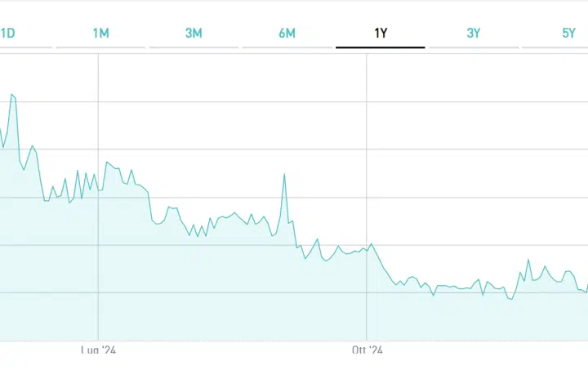Click the "Lug '24" x-axis label
The width and height of the screenshot is (588, 392).
pyautogui.click(x=99, y=350)
